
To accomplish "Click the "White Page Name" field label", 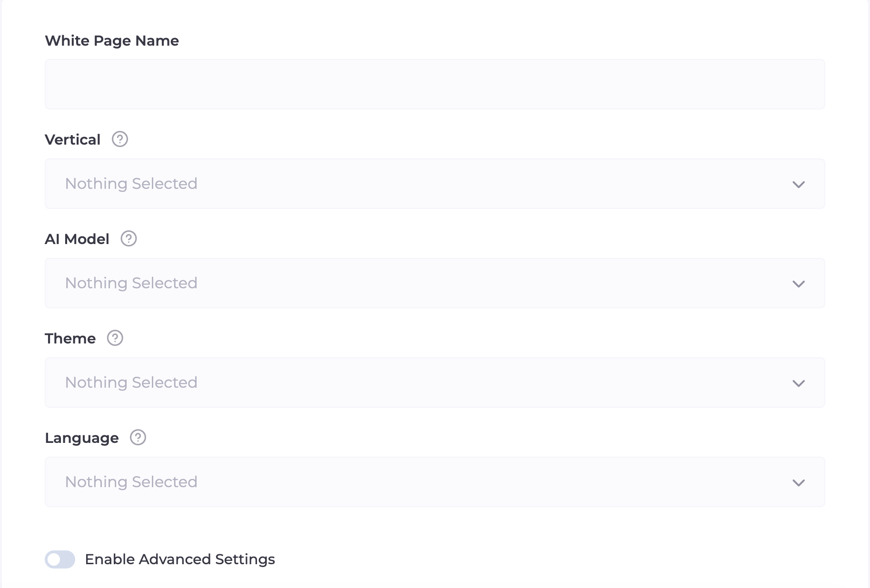I will pyautogui.click(x=112, y=41).
